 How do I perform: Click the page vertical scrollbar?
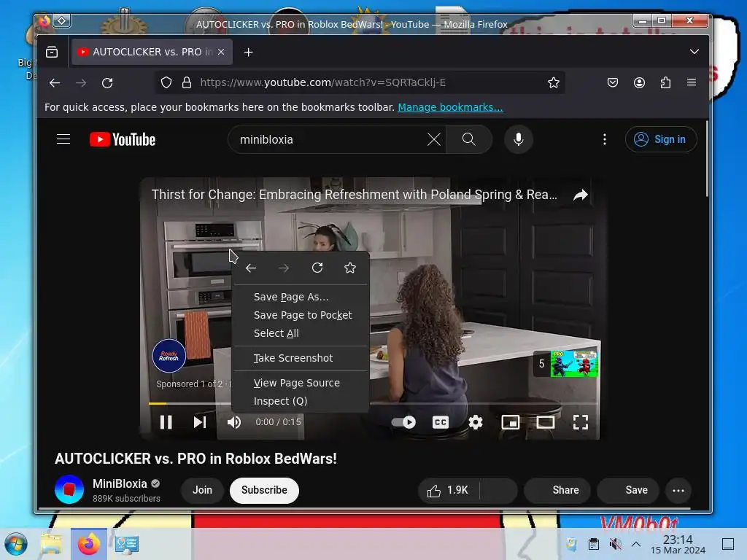[x=707, y=158]
